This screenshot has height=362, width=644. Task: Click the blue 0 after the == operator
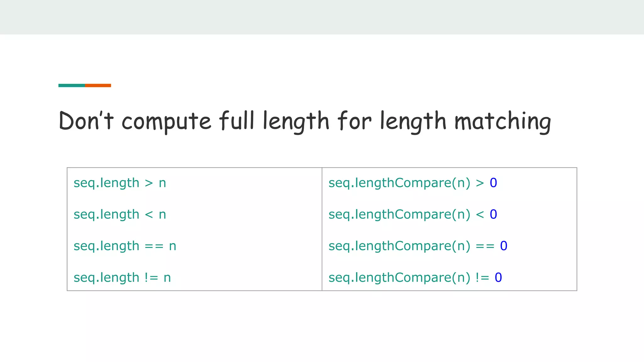tap(504, 246)
